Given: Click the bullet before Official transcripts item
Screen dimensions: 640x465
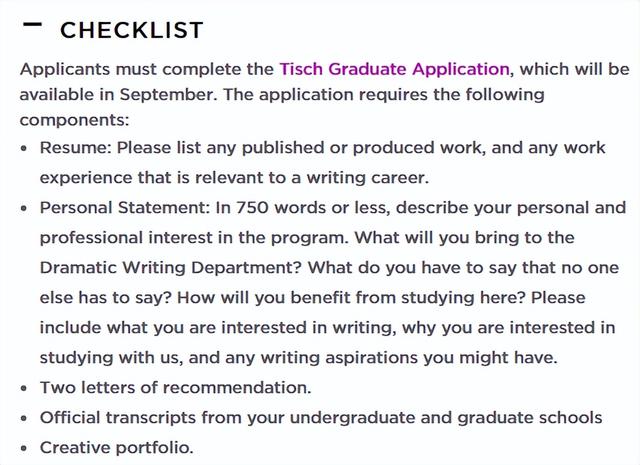Looking at the screenshot, I should pos(24,418).
